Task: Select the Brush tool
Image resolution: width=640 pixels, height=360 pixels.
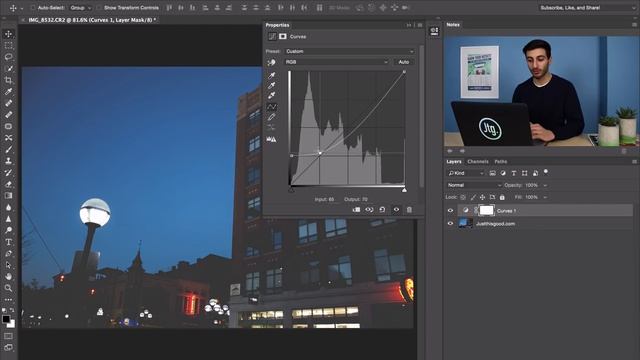Action: [x=8, y=149]
